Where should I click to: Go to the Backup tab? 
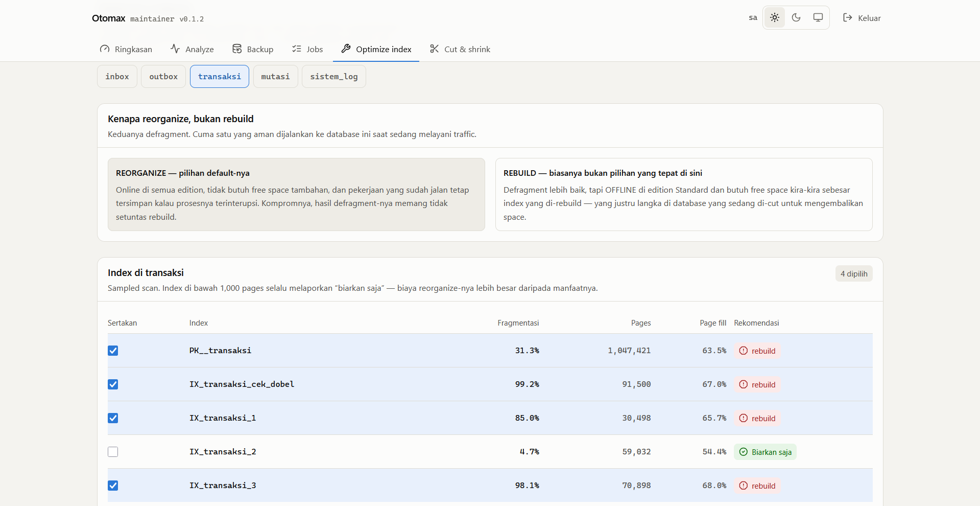[253, 49]
